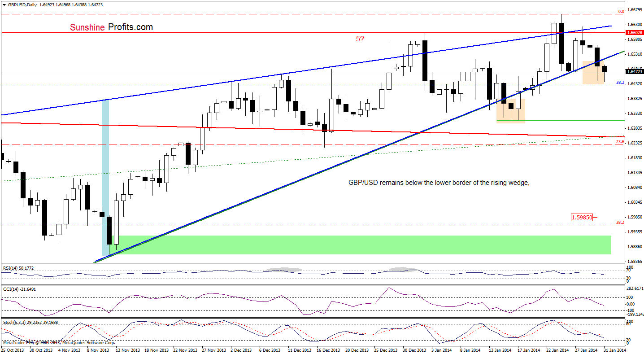Screen dimensions: 644x354
Task: Click the annotation 'GBP/USD remains below the lower border'
Action: [439, 183]
